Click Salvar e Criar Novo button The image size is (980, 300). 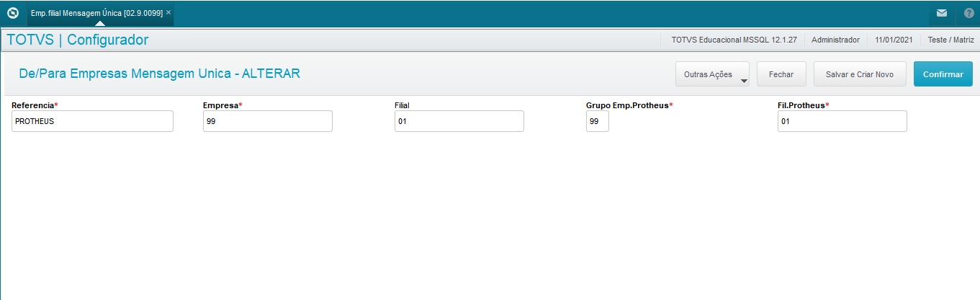click(x=860, y=74)
